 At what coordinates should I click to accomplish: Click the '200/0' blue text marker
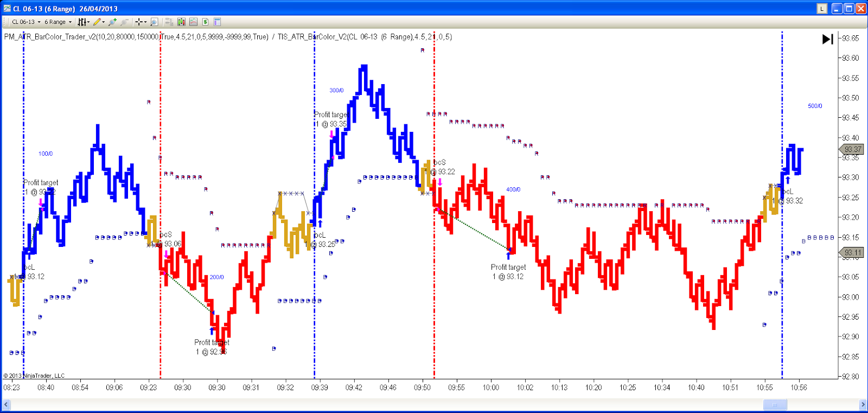pos(216,277)
